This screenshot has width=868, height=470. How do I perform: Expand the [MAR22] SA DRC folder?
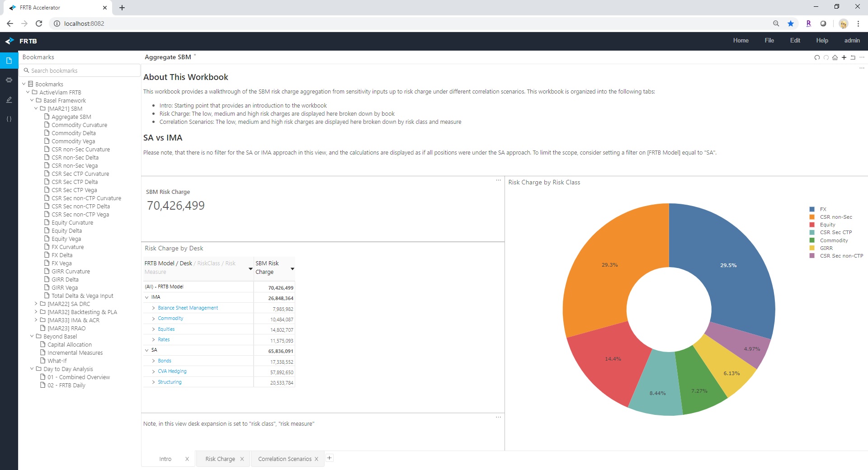(x=36, y=304)
